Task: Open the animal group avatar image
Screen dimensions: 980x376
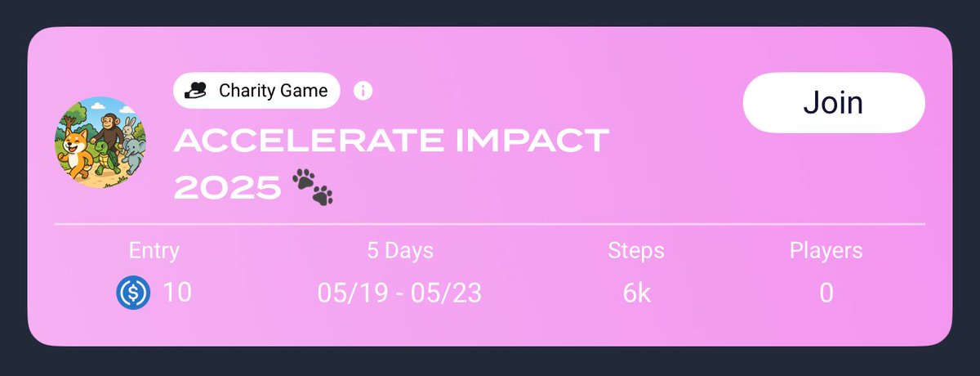Action: pos(102,142)
